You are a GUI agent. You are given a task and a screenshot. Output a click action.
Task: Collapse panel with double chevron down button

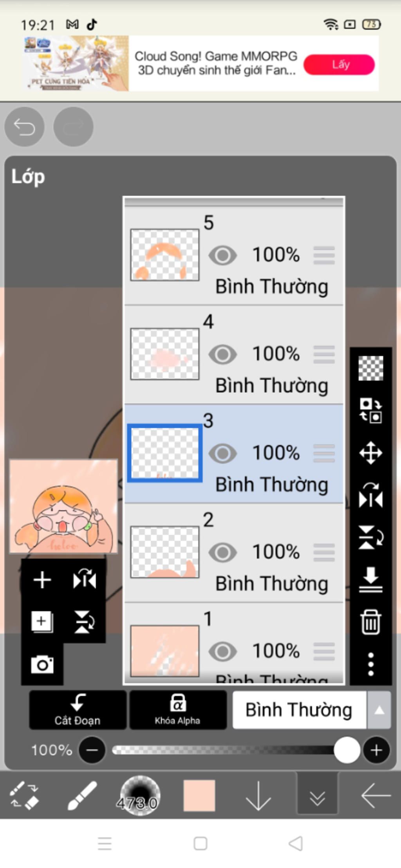pyautogui.click(x=317, y=796)
